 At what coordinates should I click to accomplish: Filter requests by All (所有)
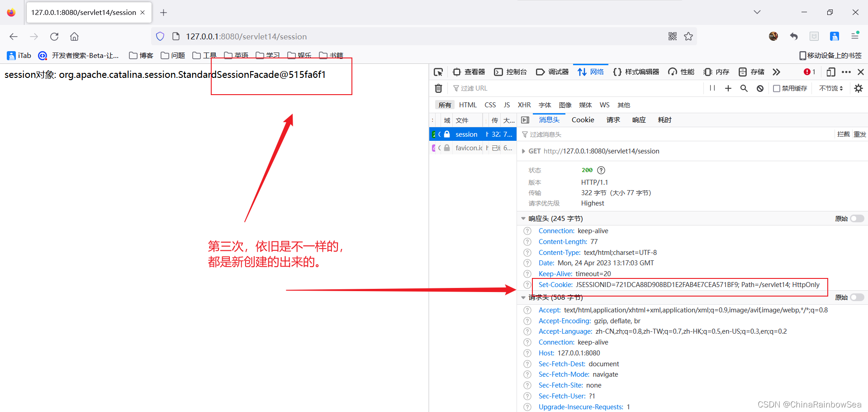pyautogui.click(x=445, y=105)
